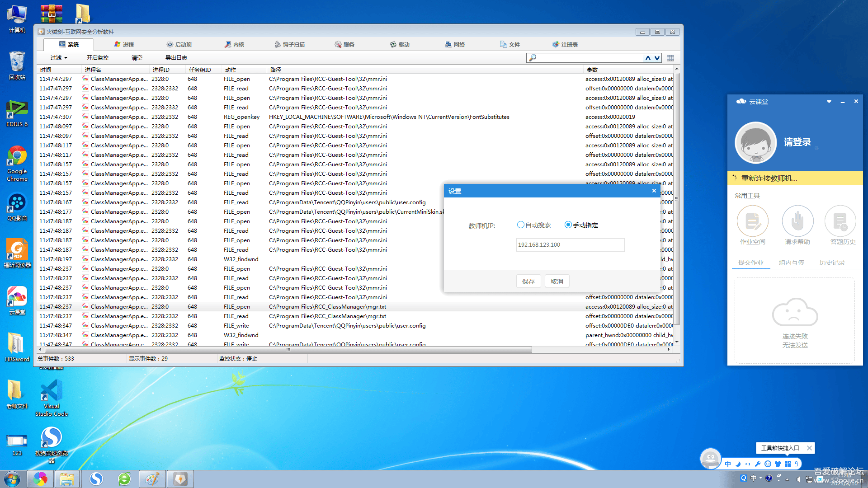Switch to the 启动项 tab
This screenshot has width=868, height=488.
pos(179,44)
